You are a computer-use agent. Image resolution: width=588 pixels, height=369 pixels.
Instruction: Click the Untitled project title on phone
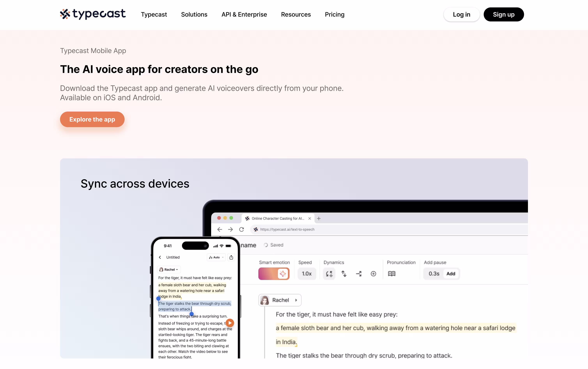coord(173,257)
